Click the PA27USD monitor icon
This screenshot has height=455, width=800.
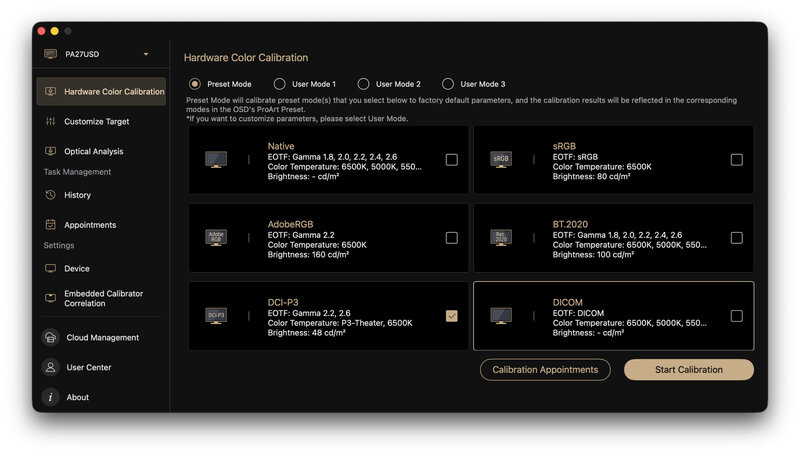tap(50, 54)
